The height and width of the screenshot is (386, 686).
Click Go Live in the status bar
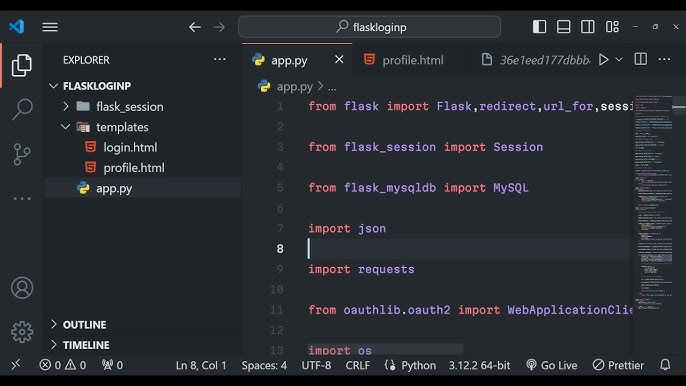552,365
